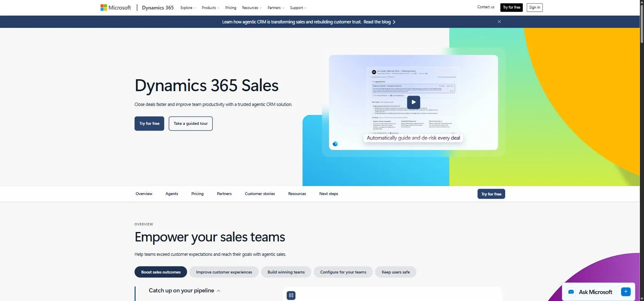
Task: Jump to Overview section
Action: pyautogui.click(x=144, y=194)
